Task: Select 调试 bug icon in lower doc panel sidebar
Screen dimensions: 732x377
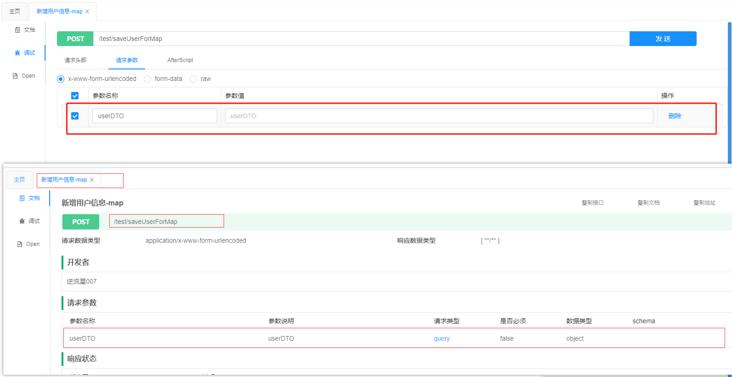Action: pyautogui.click(x=22, y=221)
